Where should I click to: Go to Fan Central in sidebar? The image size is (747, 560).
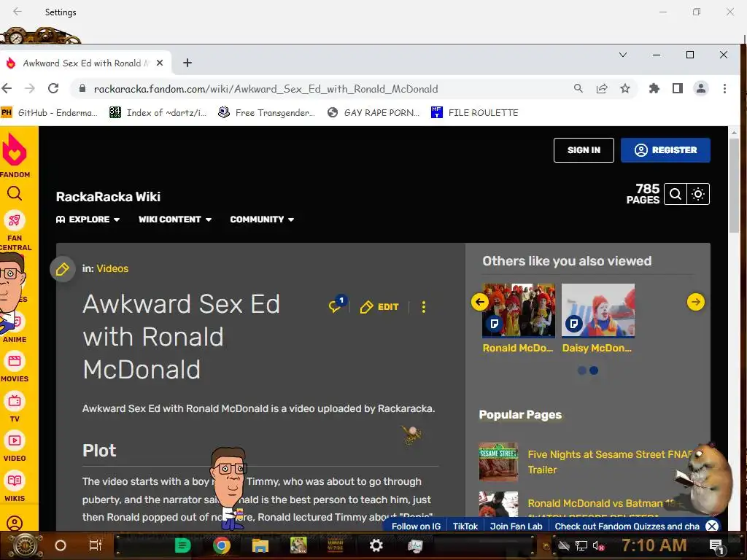[15, 230]
